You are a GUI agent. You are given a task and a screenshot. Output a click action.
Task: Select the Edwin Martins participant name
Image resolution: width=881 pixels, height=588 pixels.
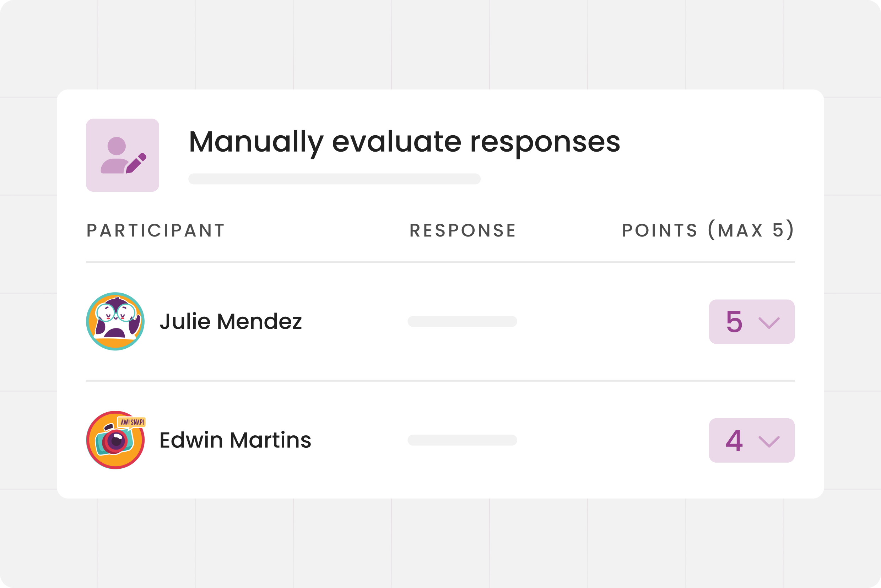[x=235, y=440]
